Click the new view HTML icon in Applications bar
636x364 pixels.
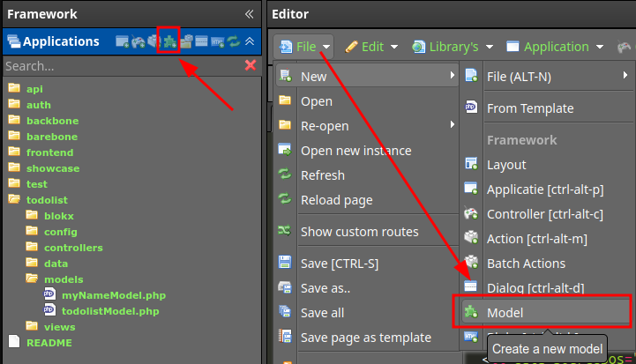pos(218,41)
